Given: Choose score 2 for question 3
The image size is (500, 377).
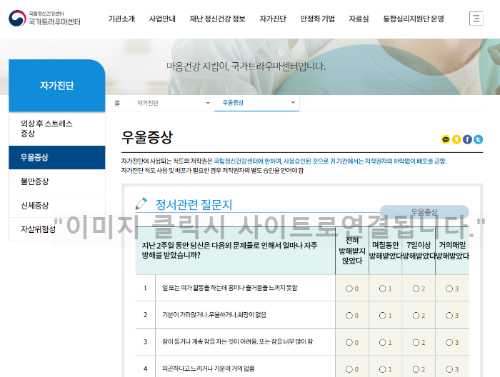Looking at the screenshot, I should (416, 342).
